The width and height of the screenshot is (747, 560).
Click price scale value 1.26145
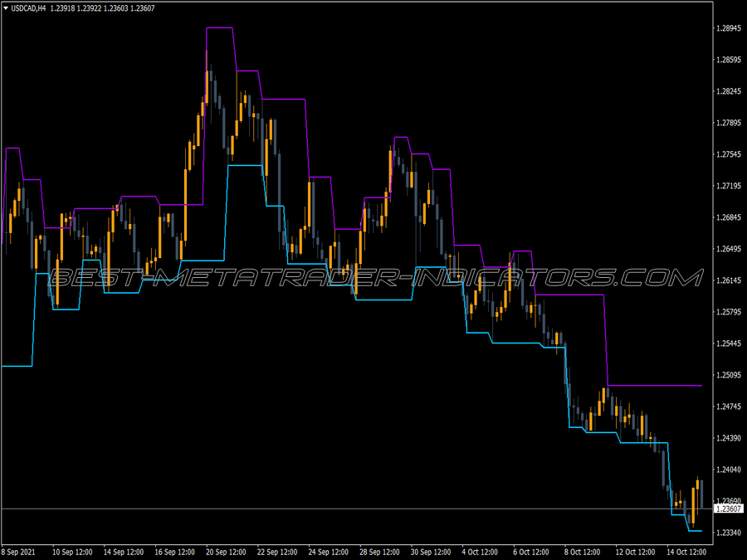pos(729,280)
